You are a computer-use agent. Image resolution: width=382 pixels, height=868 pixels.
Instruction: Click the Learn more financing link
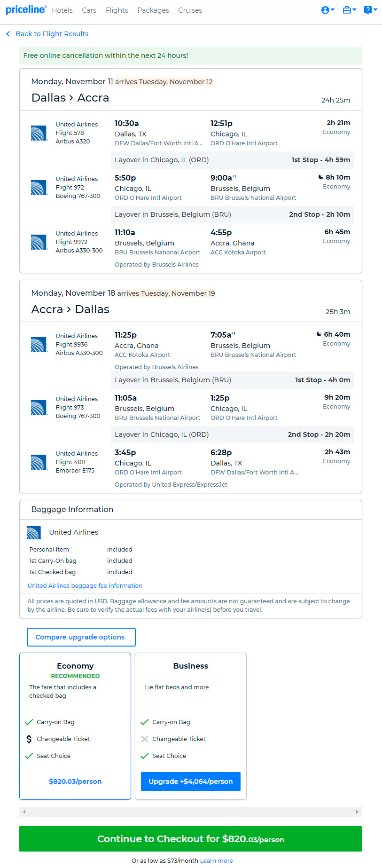[217, 860]
